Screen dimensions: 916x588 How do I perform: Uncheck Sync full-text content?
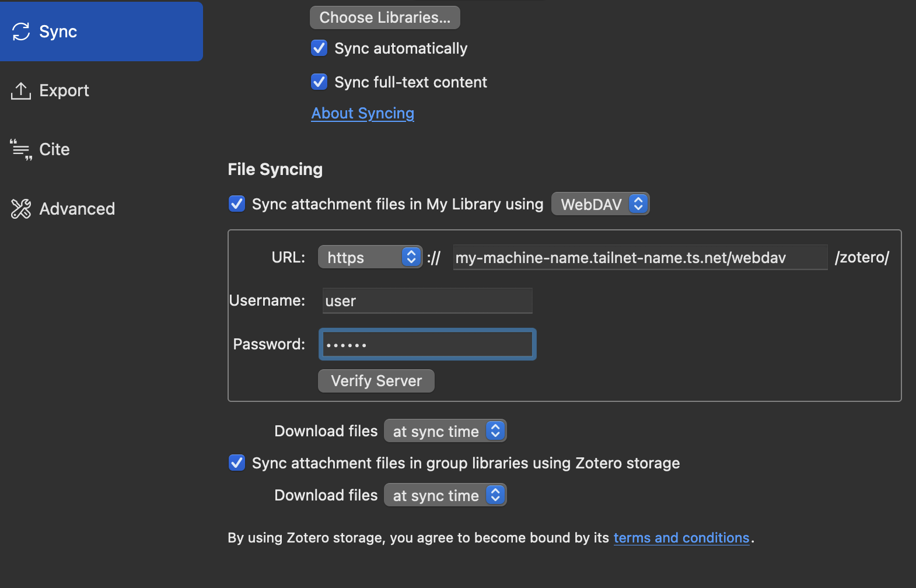pyautogui.click(x=319, y=82)
